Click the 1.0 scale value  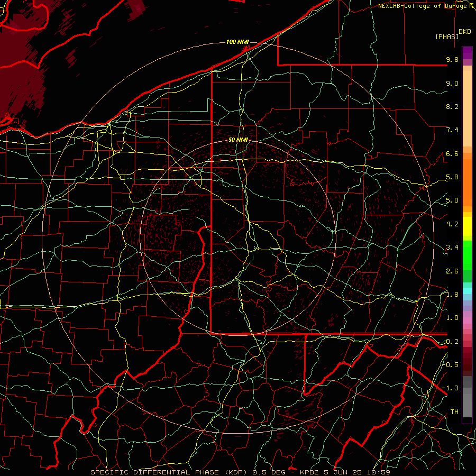452,318
